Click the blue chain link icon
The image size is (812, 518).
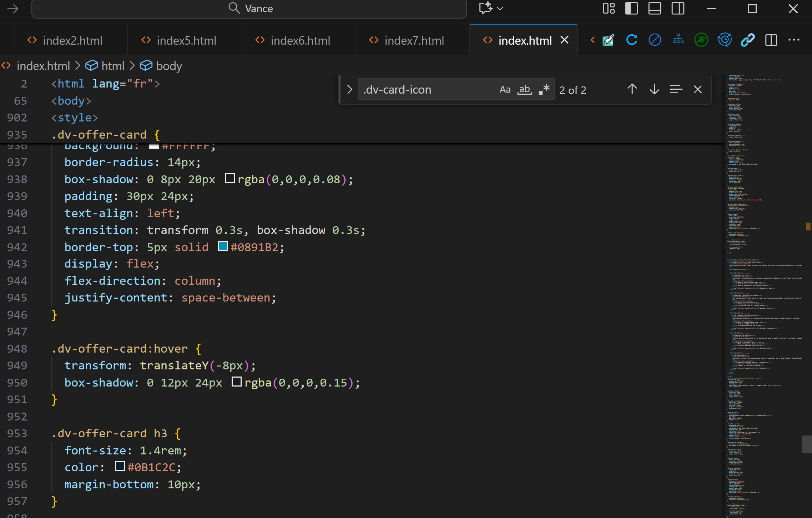[x=747, y=40]
